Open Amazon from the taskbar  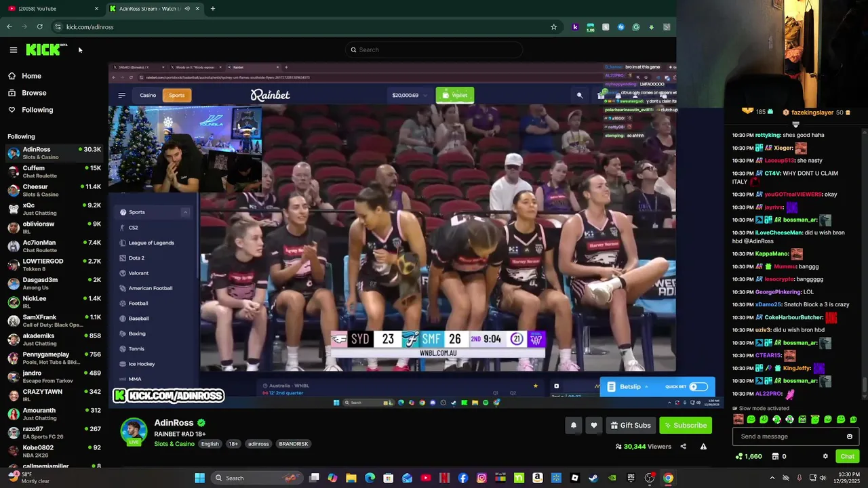537,478
